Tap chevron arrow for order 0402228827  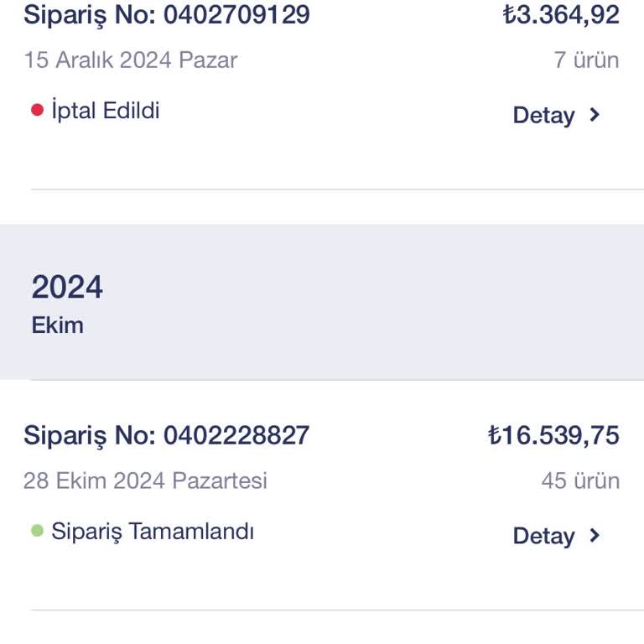pyautogui.click(x=595, y=536)
